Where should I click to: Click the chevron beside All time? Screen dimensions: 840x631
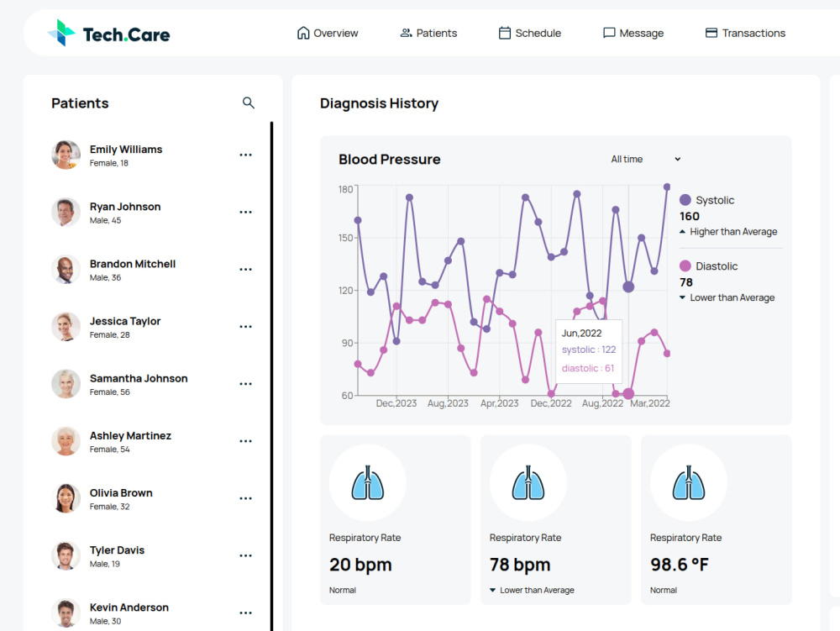(x=678, y=159)
